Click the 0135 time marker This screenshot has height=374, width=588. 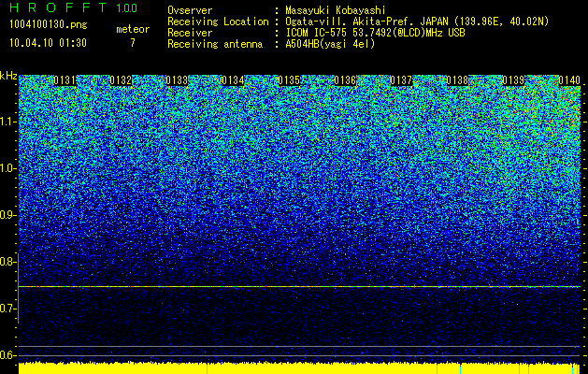(x=289, y=80)
